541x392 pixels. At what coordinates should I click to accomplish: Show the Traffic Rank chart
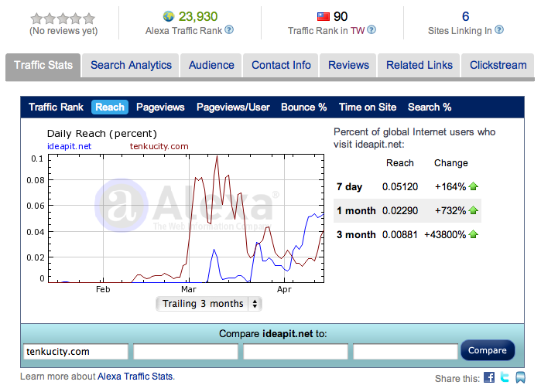click(x=56, y=107)
